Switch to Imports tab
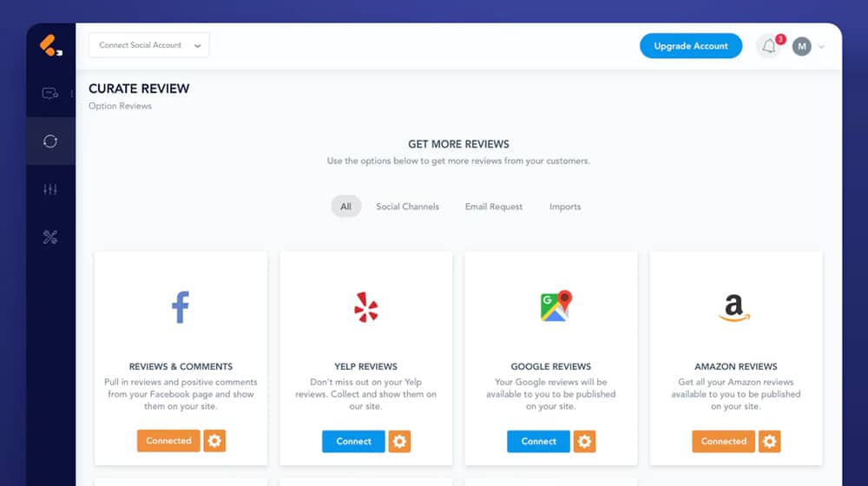The height and width of the screenshot is (486, 868). [565, 207]
